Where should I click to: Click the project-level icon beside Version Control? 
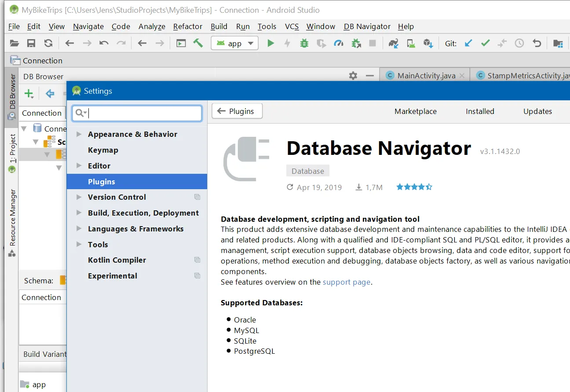click(x=197, y=197)
